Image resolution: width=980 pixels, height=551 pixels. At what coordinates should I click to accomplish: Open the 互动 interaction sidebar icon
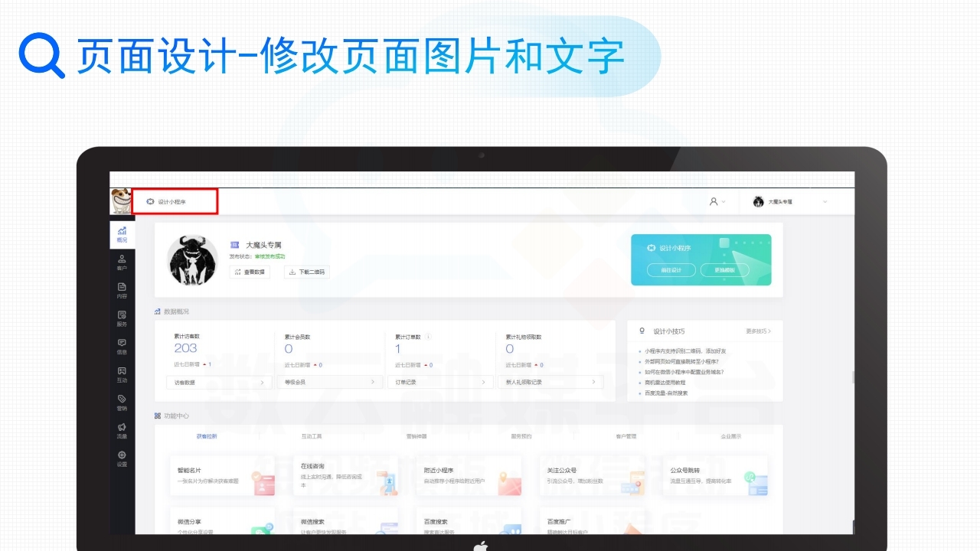pos(122,374)
